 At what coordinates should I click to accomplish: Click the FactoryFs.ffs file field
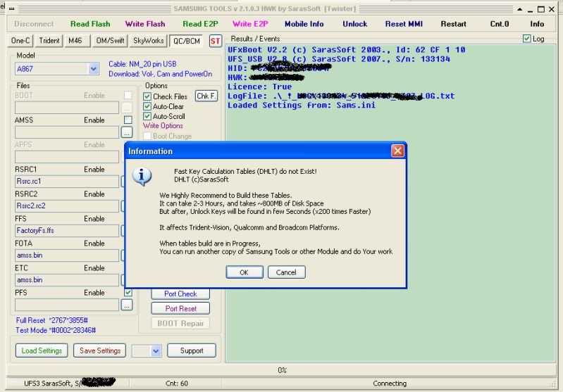pyautogui.click(x=67, y=231)
